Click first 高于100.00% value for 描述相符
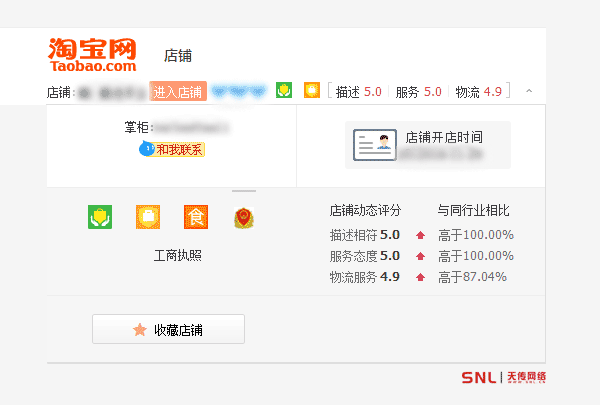Screen dimensions: 600x405 click(x=476, y=235)
